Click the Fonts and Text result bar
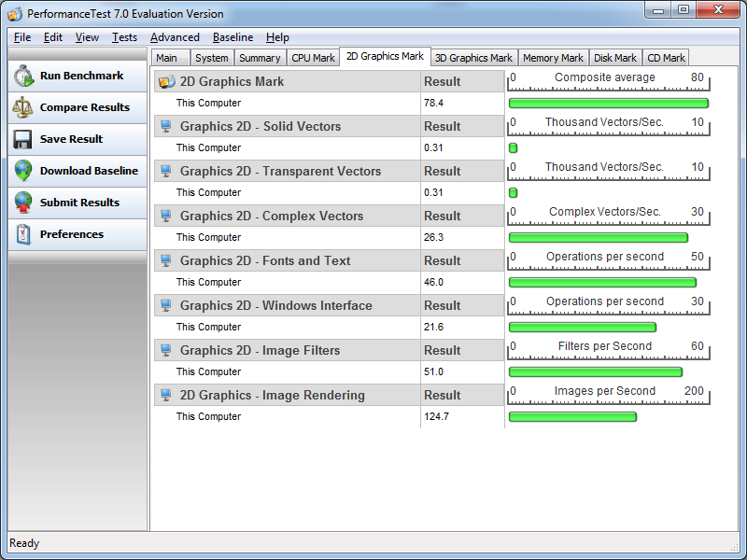 click(x=602, y=283)
